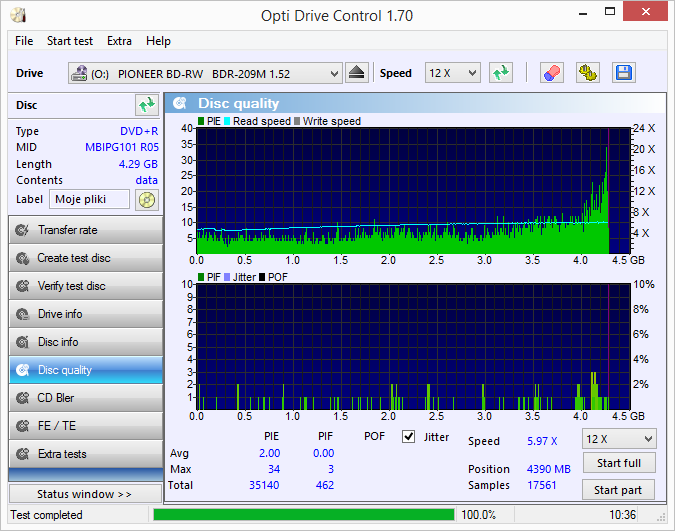Click the elapsed time 10:36 in status bar
The height and width of the screenshot is (531, 675).
(x=622, y=515)
